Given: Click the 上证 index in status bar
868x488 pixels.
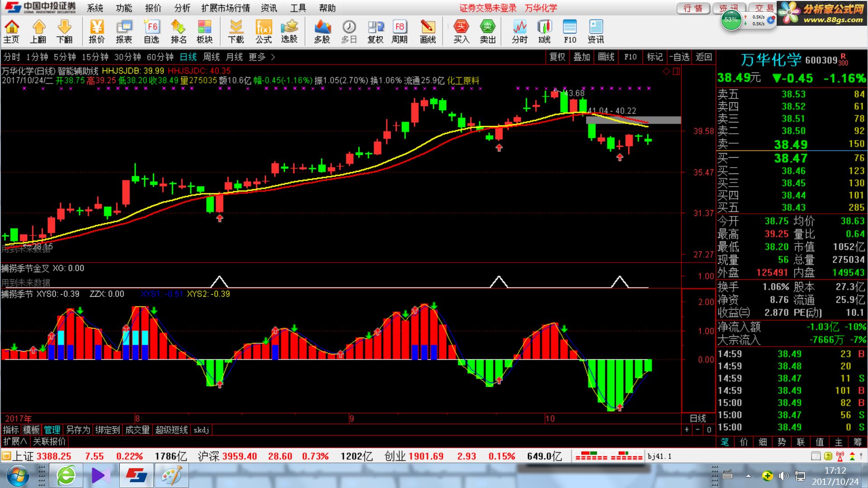Looking at the screenshot, I should (x=23, y=456).
